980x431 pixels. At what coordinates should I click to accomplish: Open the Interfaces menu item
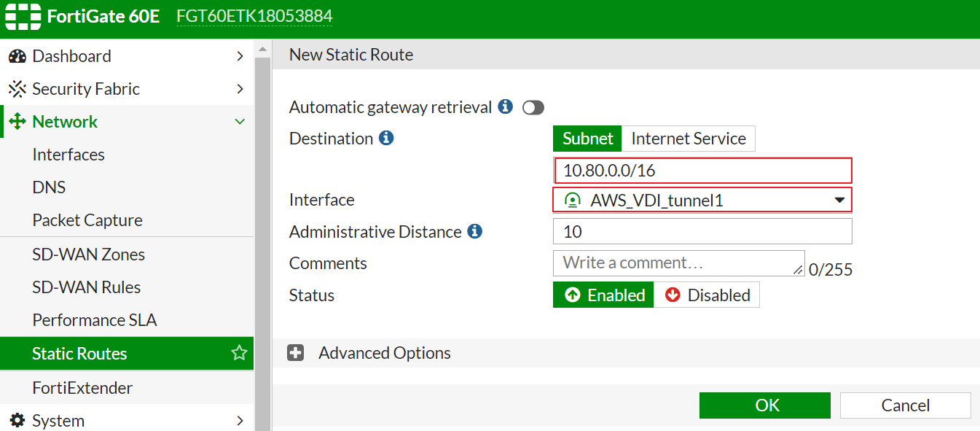click(68, 155)
